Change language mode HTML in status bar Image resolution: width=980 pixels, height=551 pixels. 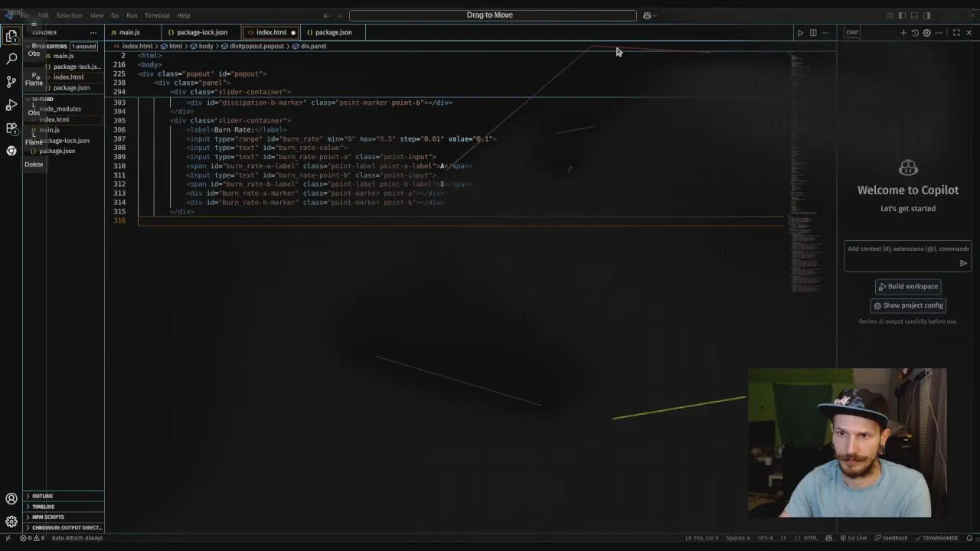coord(810,539)
